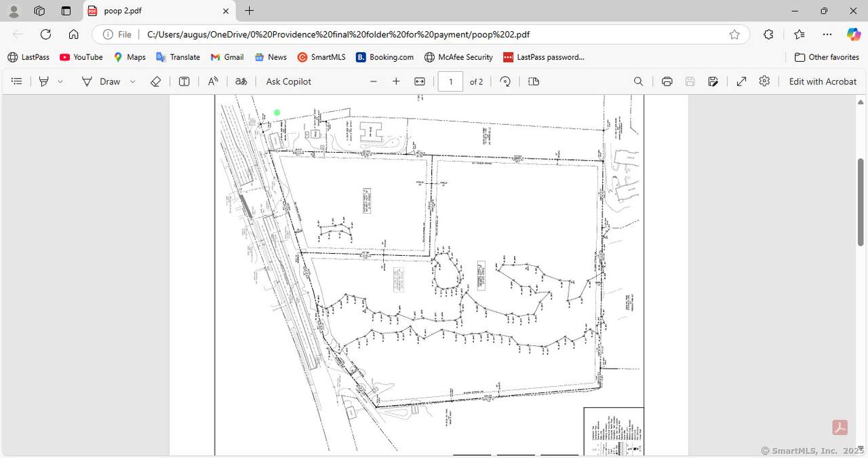Zoom in with the plus button

coord(396,81)
